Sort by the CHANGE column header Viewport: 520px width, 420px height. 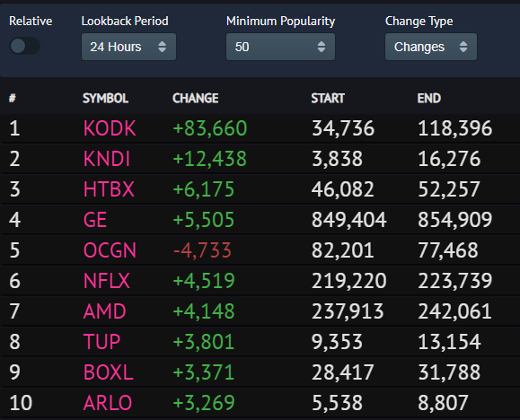[195, 98]
